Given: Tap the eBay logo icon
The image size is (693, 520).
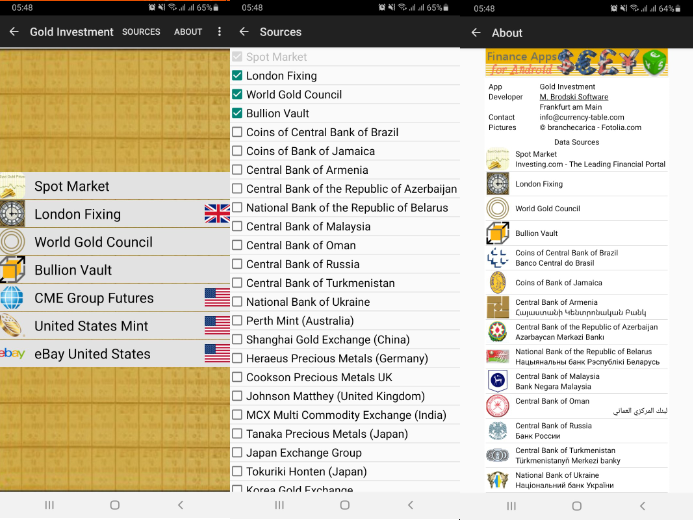Looking at the screenshot, I should click(12, 353).
